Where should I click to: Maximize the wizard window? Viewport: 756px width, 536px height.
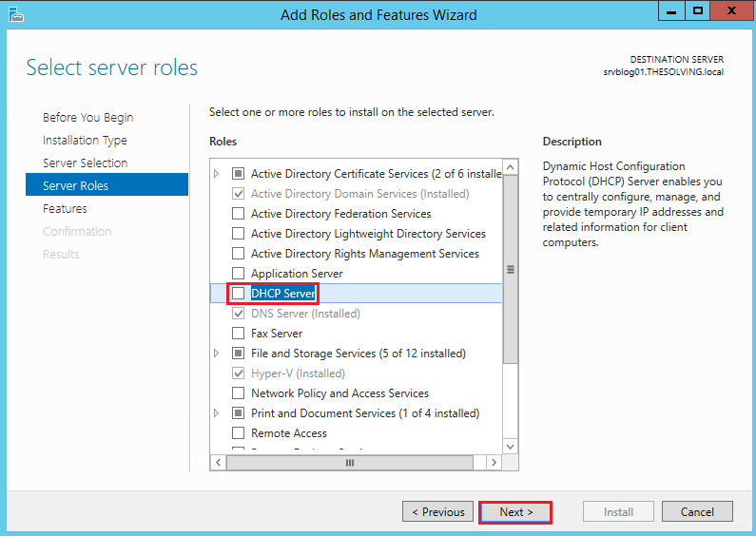pos(697,10)
